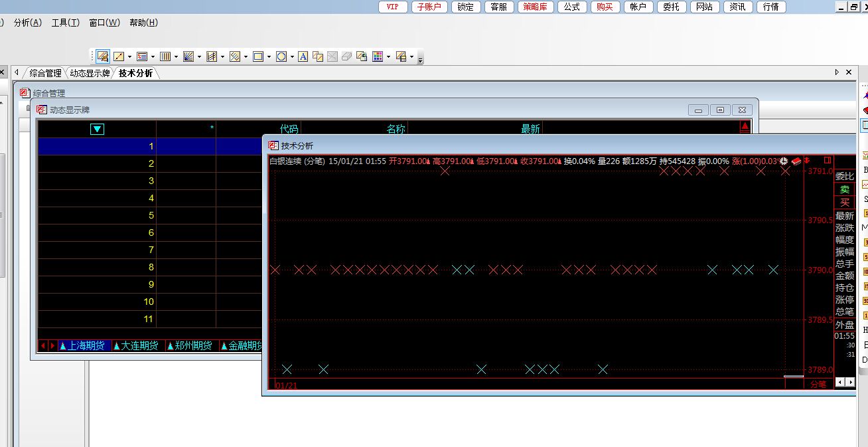Click the eraser tool in drawing toolbar
868x447 pixels.
coord(346,57)
